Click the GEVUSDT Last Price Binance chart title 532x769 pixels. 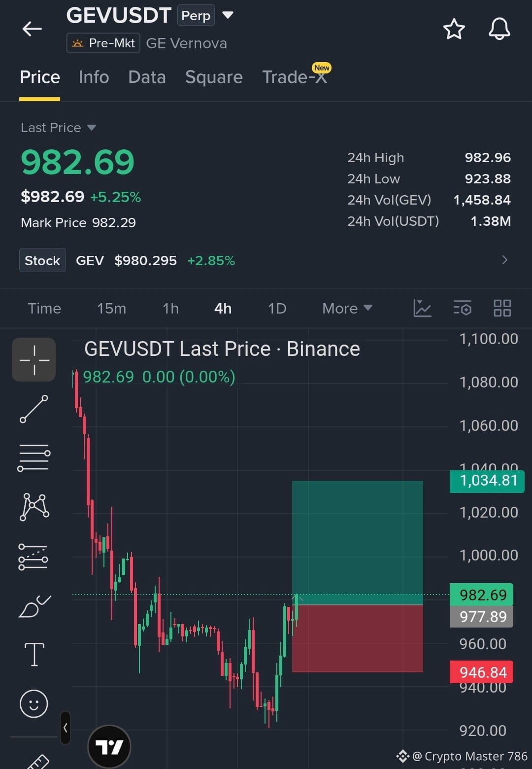pyautogui.click(x=222, y=349)
